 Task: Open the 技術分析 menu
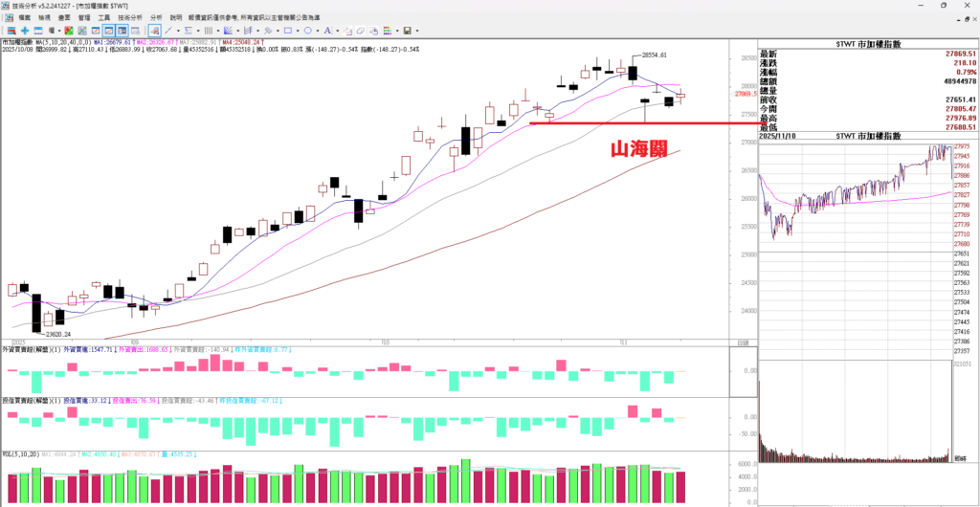130,17
